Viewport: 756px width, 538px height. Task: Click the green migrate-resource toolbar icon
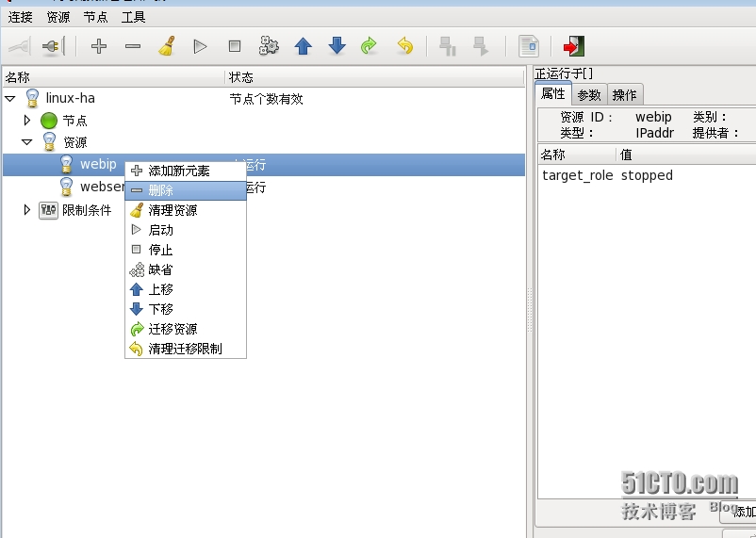pos(369,46)
